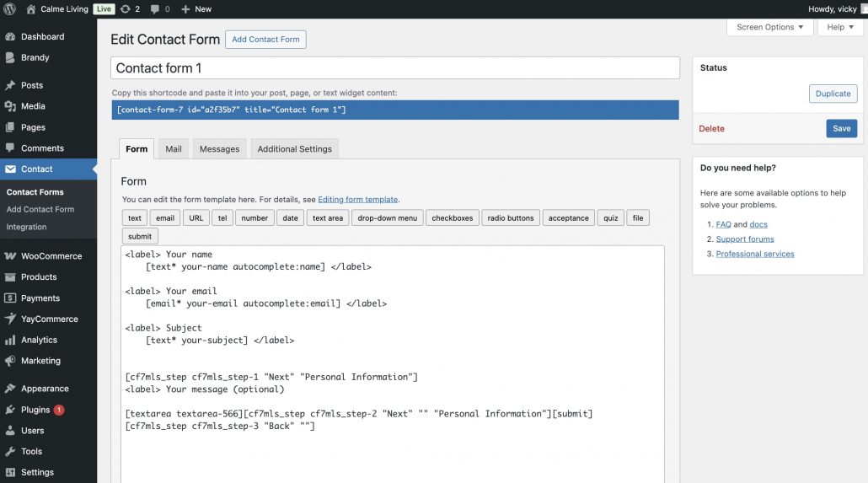This screenshot has height=483, width=868.
Task: Click the Plugins sidebar icon
Action: pyautogui.click(x=10, y=410)
